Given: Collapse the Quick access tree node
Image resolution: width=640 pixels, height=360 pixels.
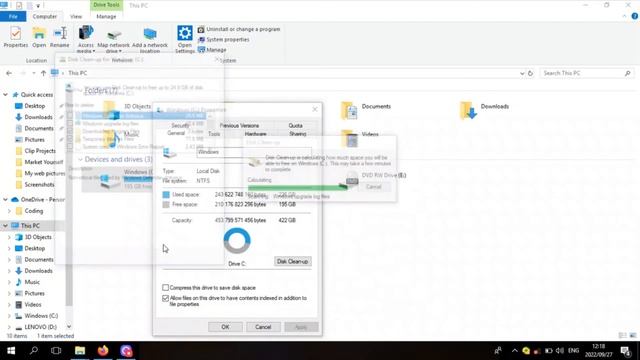Looking at the screenshot, I should (x=5, y=95).
